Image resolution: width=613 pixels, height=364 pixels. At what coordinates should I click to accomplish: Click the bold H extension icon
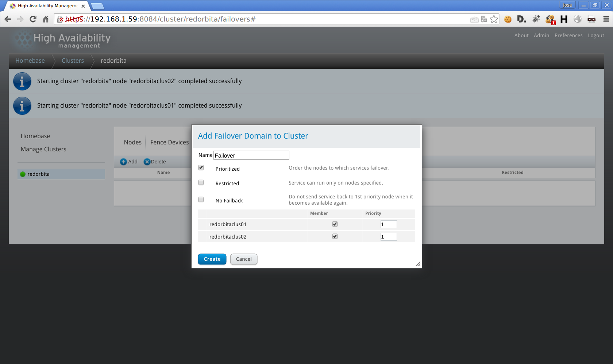point(564,19)
